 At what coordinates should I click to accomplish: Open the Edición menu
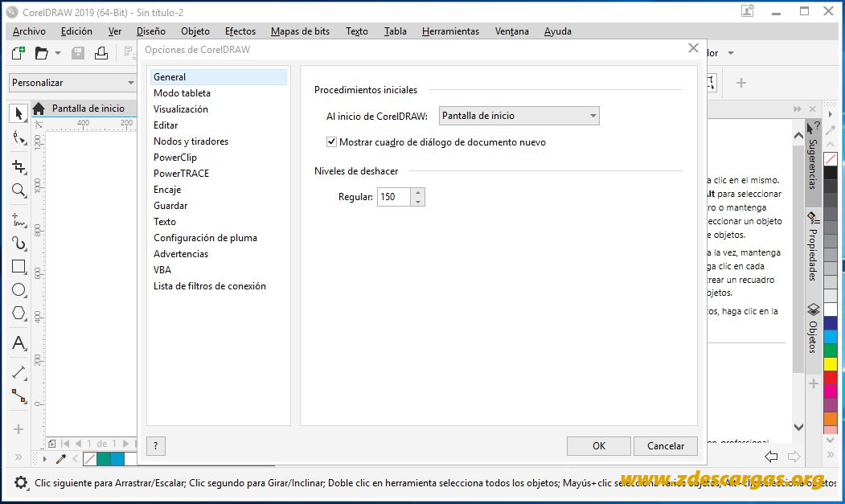click(76, 31)
